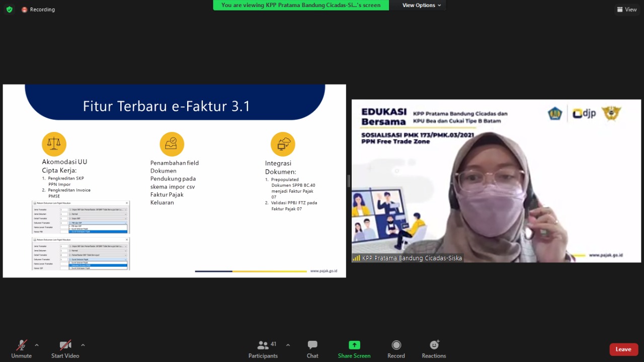Click the screen sharing notification banner
This screenshot has height=362, width=644.
pyautogui.click(x=301, y=5)
